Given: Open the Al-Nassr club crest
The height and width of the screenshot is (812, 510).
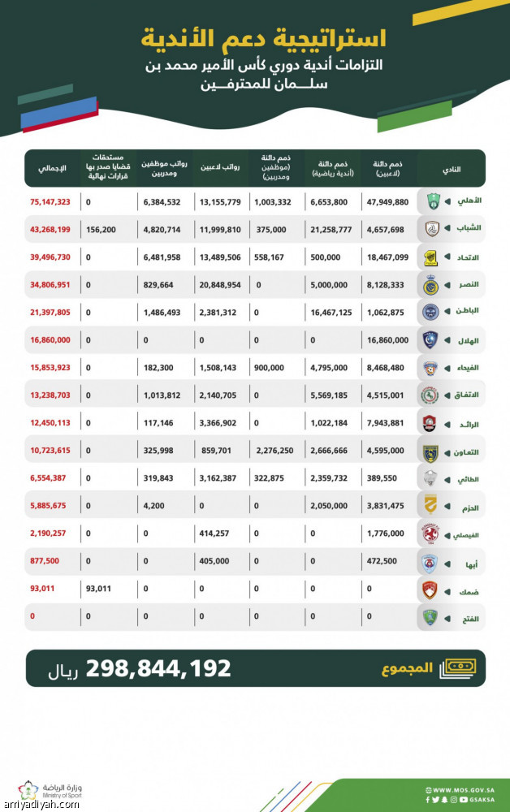Looking at the screenshot, I should (432, 284).
